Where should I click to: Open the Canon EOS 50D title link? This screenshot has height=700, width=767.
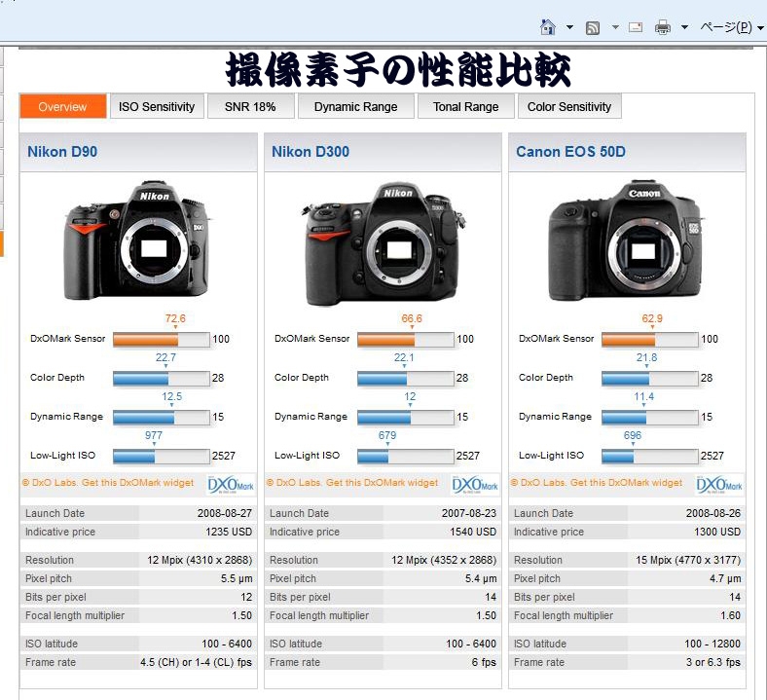pos(570,152)
